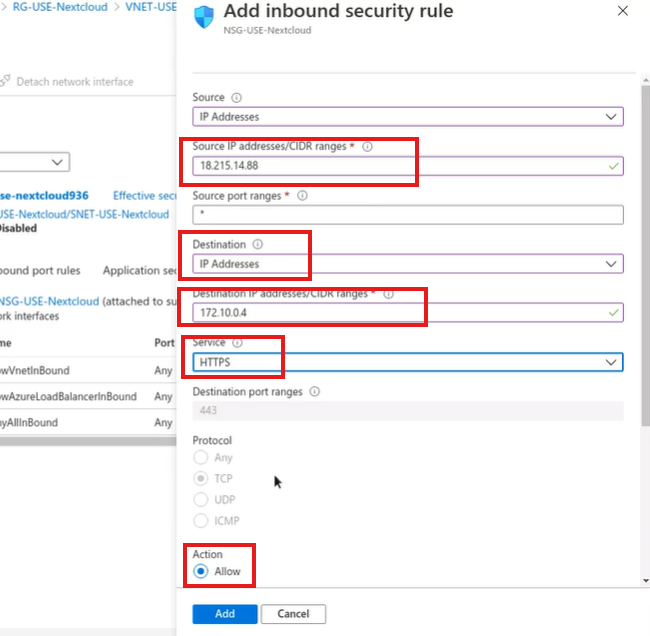Switch to inbound port rules tab
Viewport: 650px width, 636px height.
[x=40, y=271]
